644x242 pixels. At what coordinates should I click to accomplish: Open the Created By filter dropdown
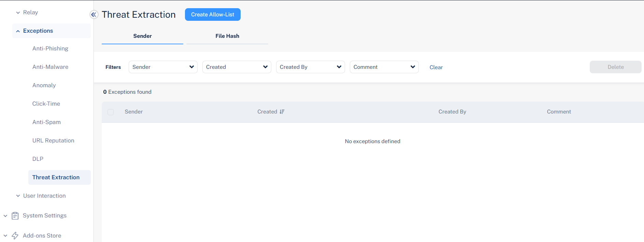(x=310, y=67)
